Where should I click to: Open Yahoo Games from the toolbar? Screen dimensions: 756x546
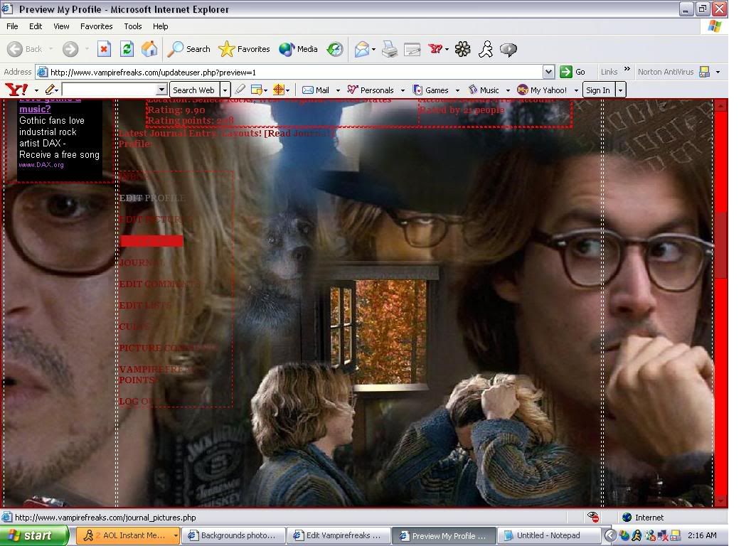[430, 90]
